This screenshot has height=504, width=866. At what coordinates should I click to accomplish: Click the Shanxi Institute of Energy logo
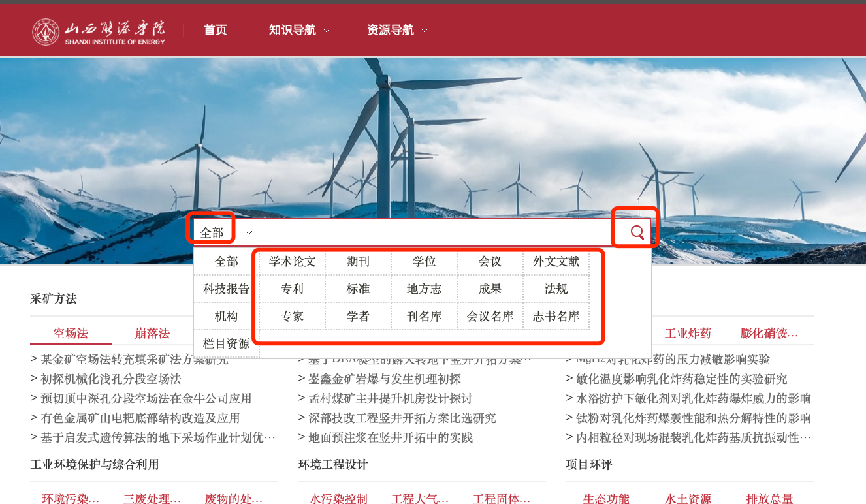99,31
